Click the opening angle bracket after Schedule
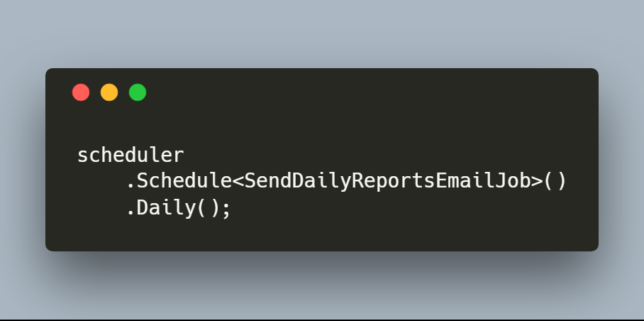The height and width of the screenshot is (321, 644). [x=238, y=182]
